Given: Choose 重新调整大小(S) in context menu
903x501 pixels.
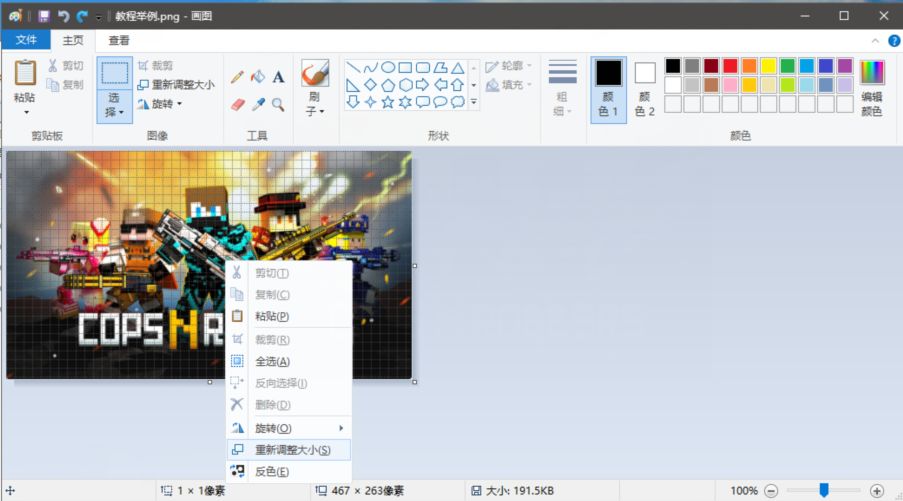Looking at the screenshot, I should tap(289, 450).
